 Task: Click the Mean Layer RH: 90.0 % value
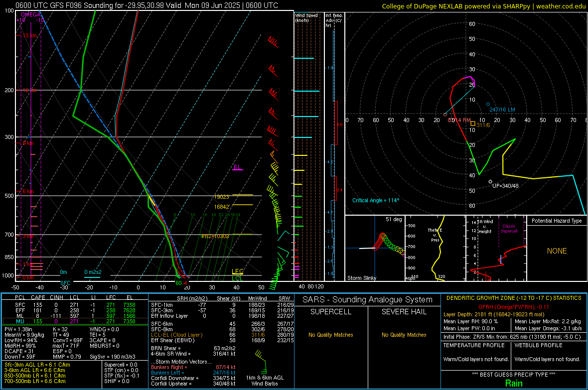tap(470, 321)
